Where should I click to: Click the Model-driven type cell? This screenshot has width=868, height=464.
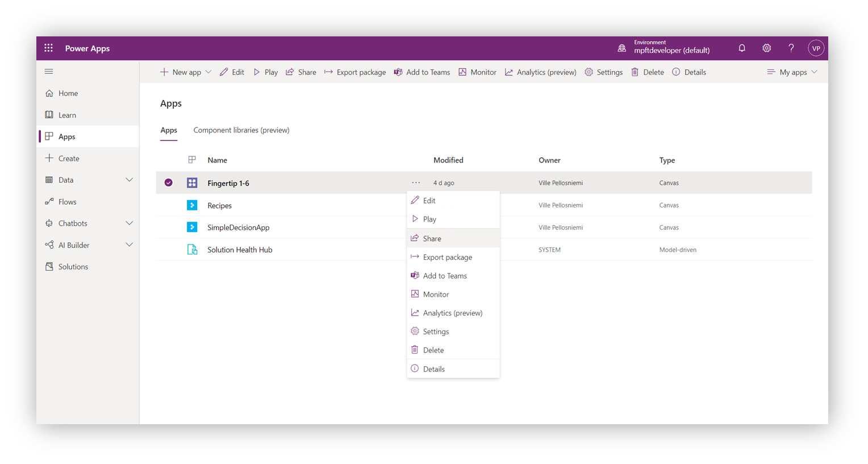point(678,250)
